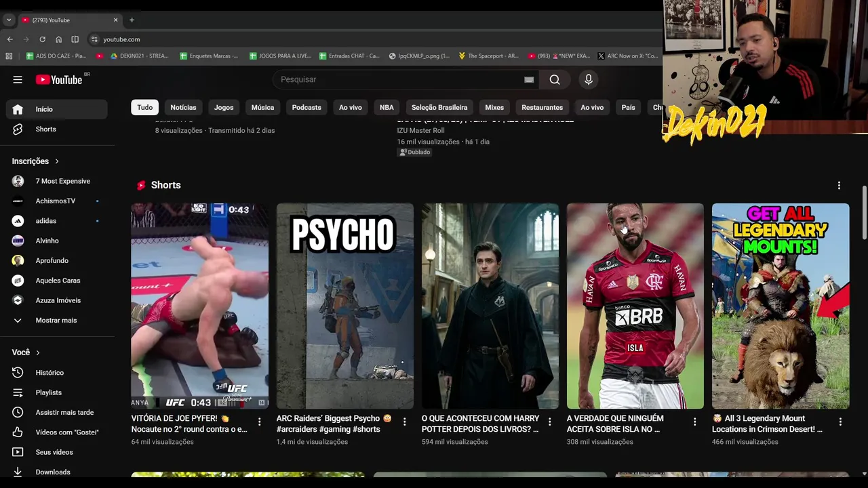
Task: View site information icon beside address
Action: [94, 39]
